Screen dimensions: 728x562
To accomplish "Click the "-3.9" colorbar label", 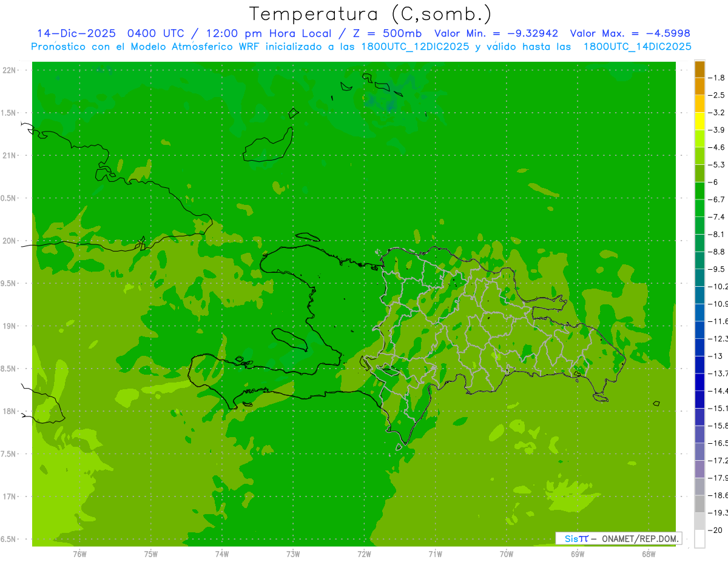I will pyautogui.click(x=716, y=130).
